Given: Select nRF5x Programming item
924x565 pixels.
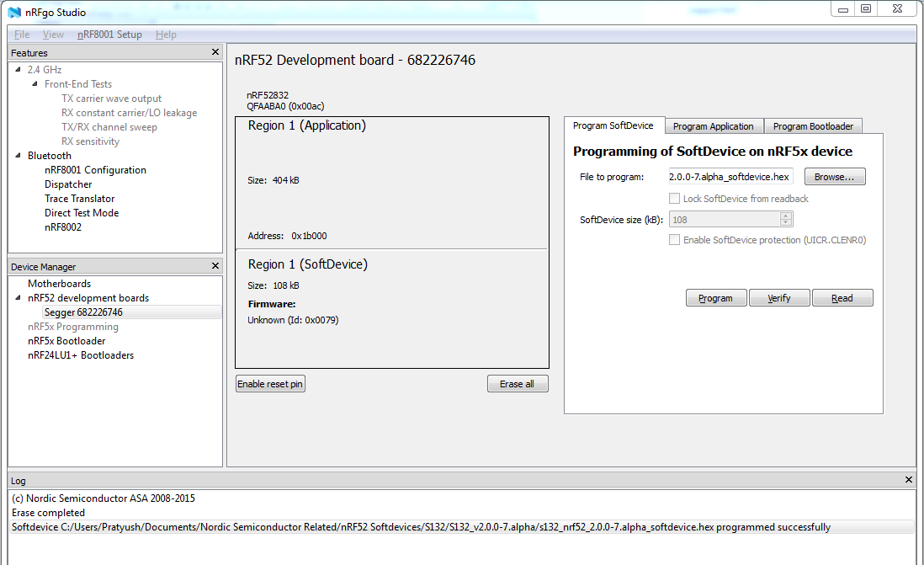Looking at the screenshot, I should tap(73, 327).
